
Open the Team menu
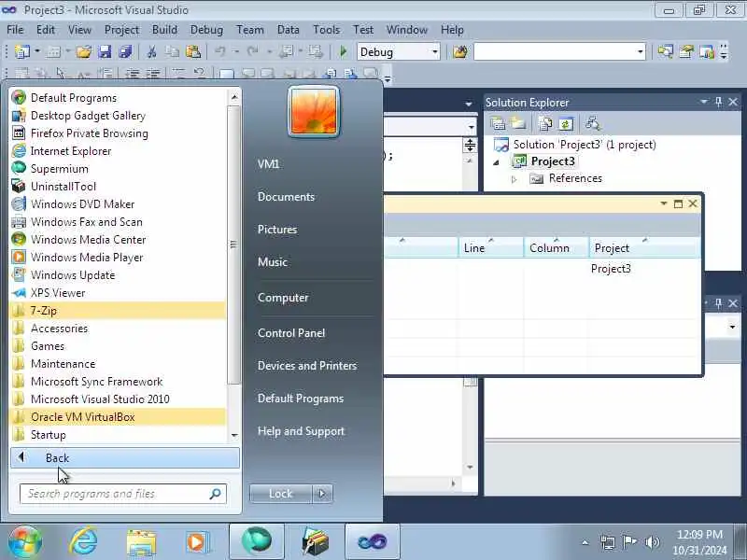click(x=250, y=30)
